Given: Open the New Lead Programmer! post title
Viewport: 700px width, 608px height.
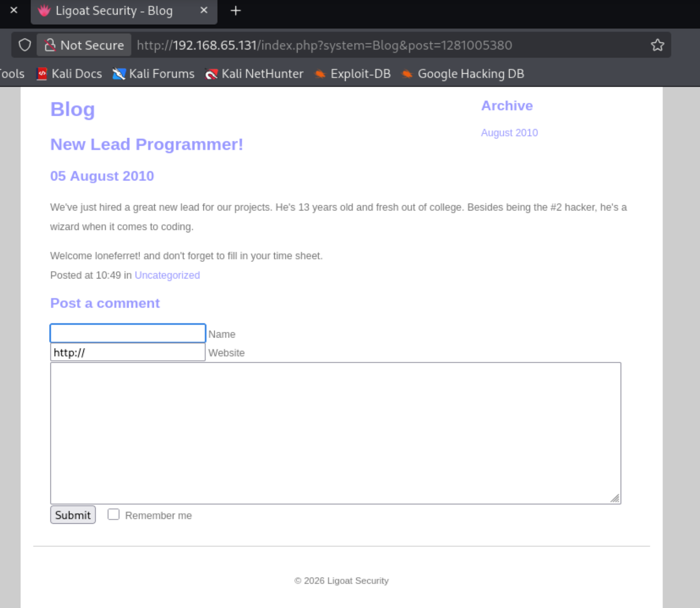Looking at the screenshot, I should point(147,144).
